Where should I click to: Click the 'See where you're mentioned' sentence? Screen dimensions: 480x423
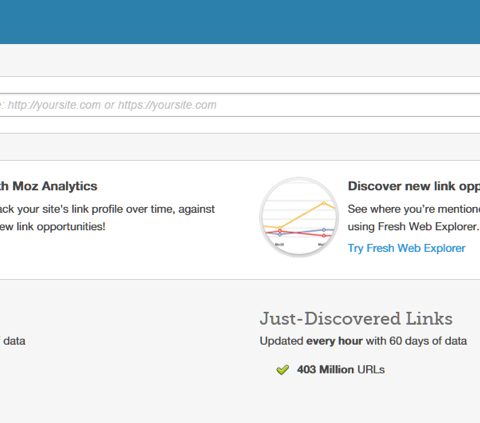point(414,209)
